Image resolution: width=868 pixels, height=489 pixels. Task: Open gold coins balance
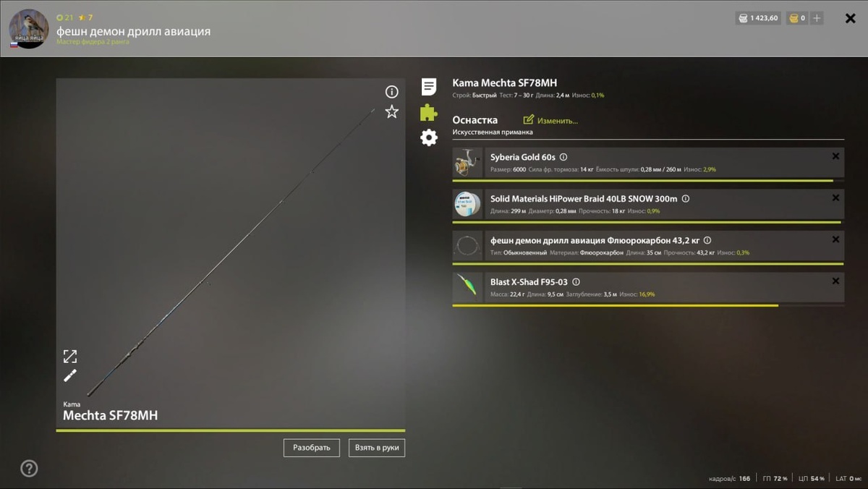click(797, 18)
